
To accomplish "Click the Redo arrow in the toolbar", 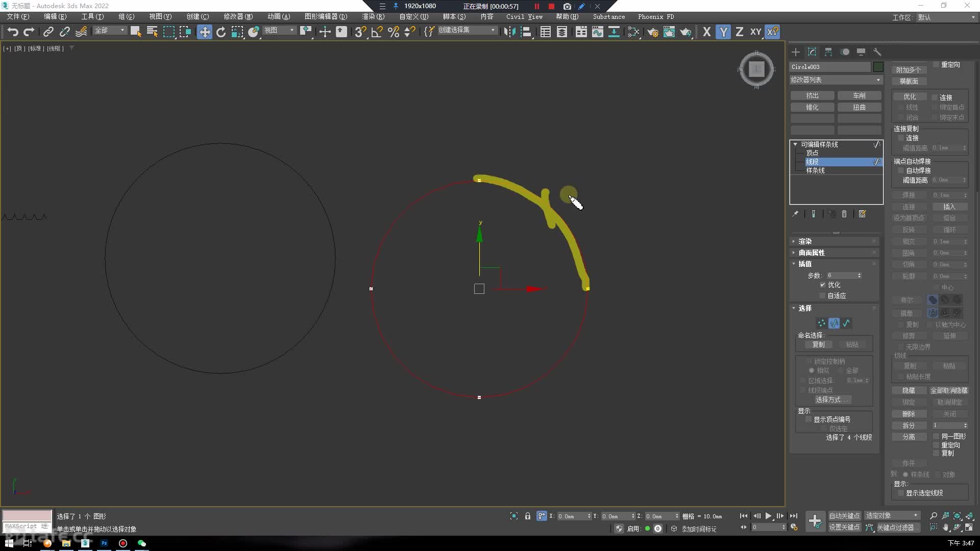I will [29, 32].
